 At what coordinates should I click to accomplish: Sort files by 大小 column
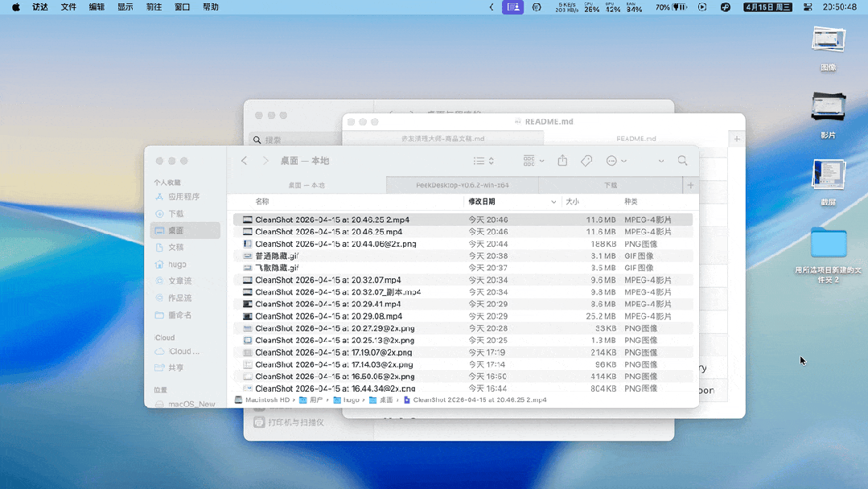point(573,202)
